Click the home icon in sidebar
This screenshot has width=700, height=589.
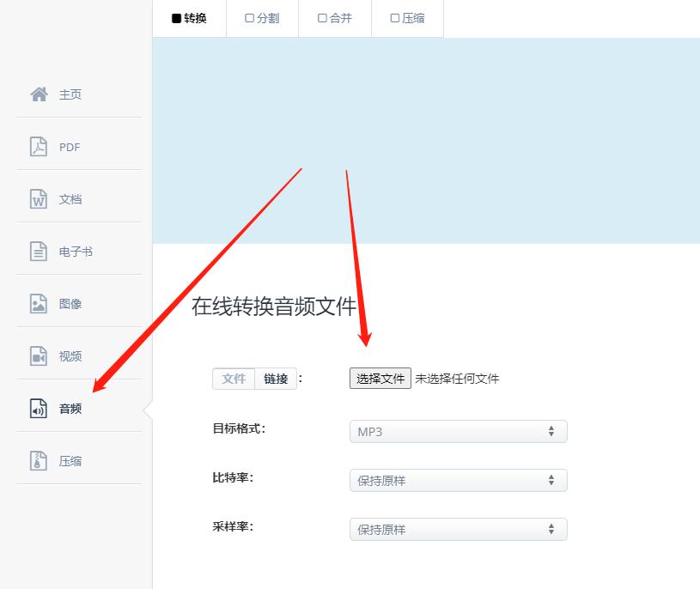pyautogui.click(x=39, y=94)
